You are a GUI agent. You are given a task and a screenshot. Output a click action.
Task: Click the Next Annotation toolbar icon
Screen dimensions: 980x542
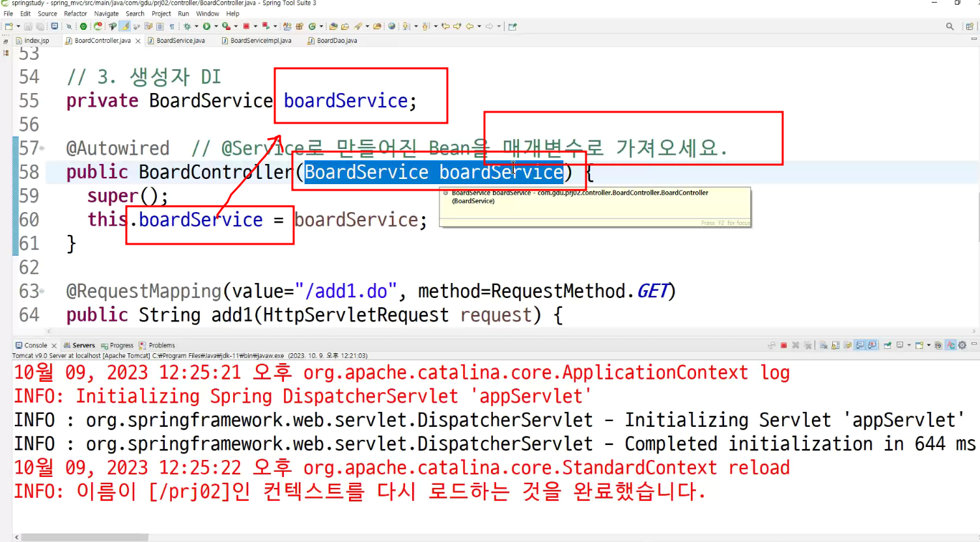[406, 27]
